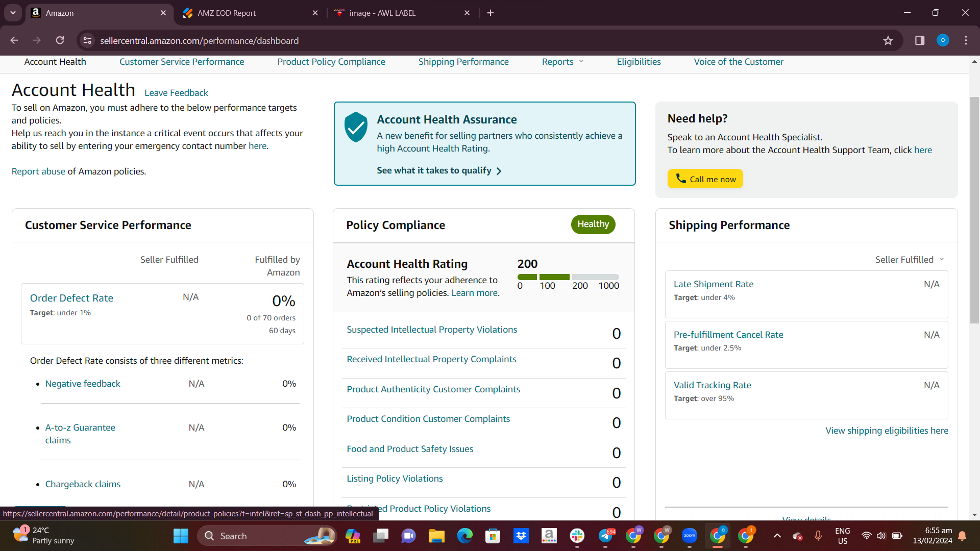The image size is (980, 551).
Task: Open Copilot from the taskbar
Action: [353, 536]
